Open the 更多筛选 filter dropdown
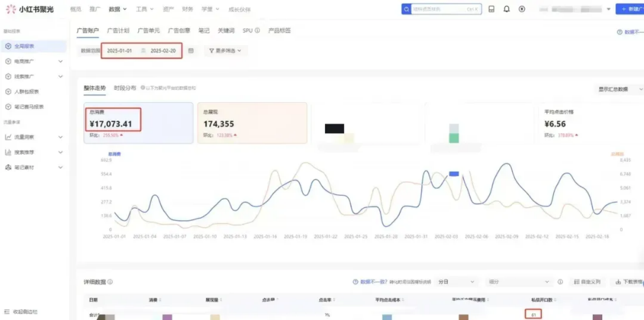This screenshot has width=644, height=320. 225,51
